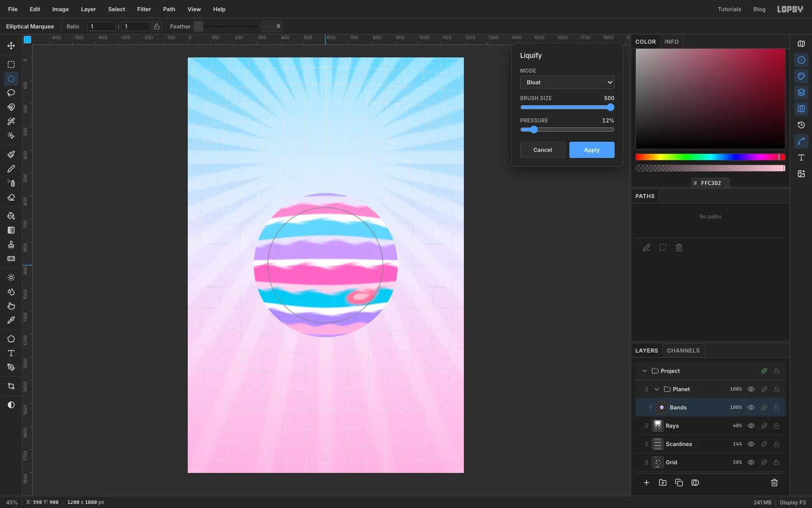Open the Filter menu
This screenshot has height=508, width=812.
[x=144, y=9]
